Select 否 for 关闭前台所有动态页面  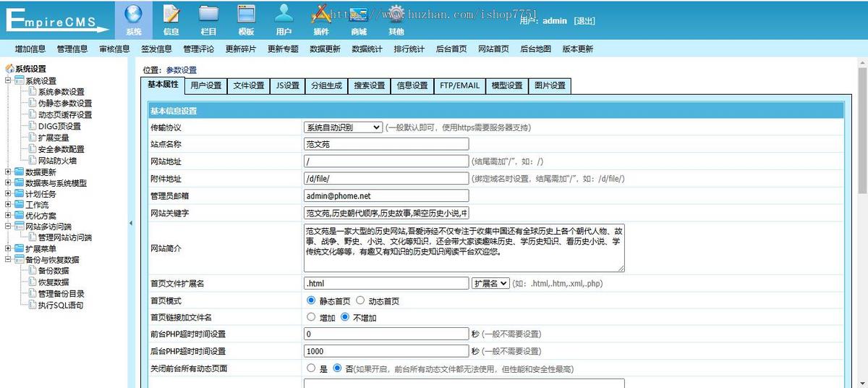(337, 368)
